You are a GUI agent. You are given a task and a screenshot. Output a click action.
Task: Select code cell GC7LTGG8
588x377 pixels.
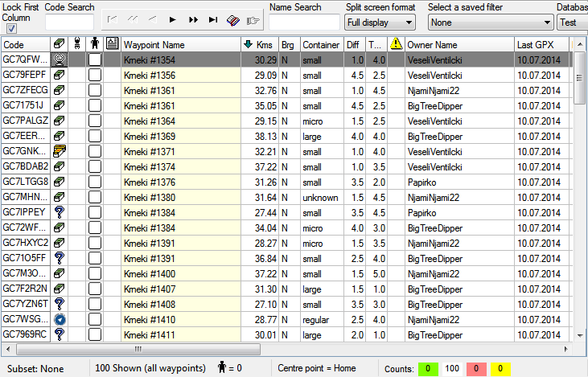pos(26,182)
